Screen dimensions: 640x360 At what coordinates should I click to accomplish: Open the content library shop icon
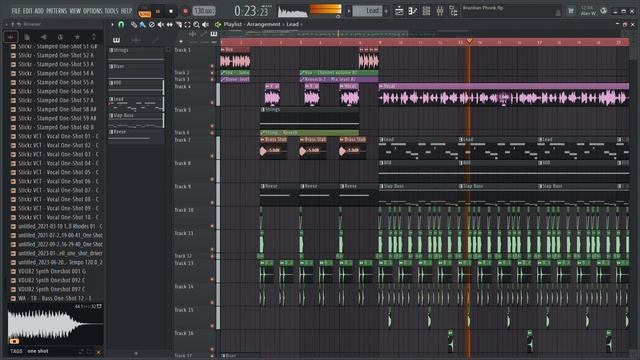[x=571, y=11]
